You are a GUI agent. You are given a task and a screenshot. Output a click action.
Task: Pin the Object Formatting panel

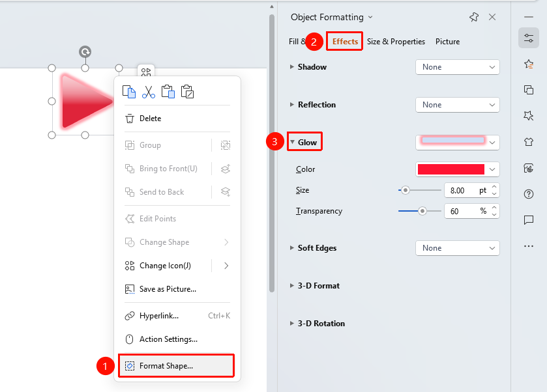(x=474, y=17)
